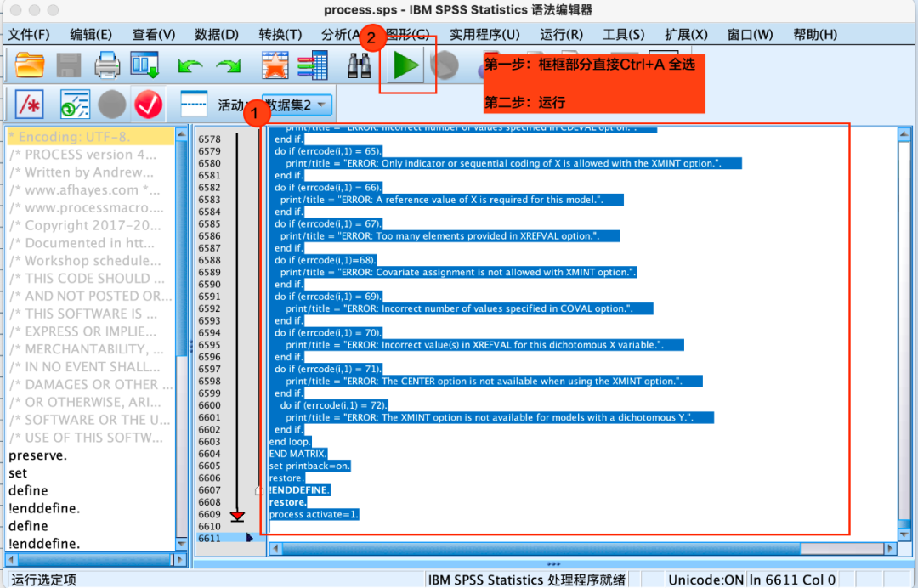The width and height of the screenshot is (918, 588).
Task: Open the active dataset 数据集2 dropdown
Action: click(297, 105)
